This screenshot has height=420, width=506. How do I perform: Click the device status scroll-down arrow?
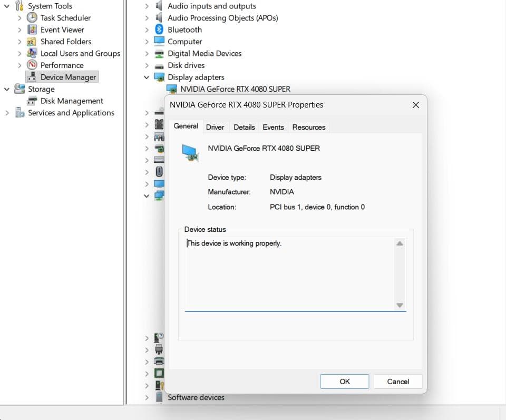pos(400,305)
